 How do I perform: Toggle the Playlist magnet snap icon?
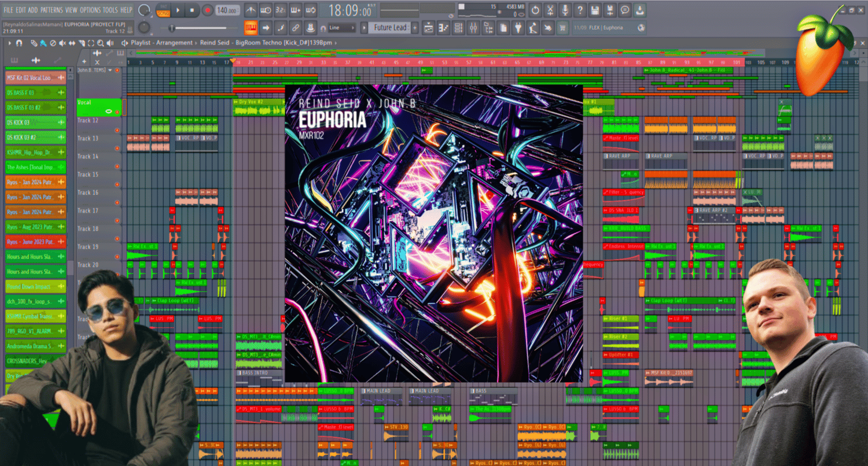point(19,43)
